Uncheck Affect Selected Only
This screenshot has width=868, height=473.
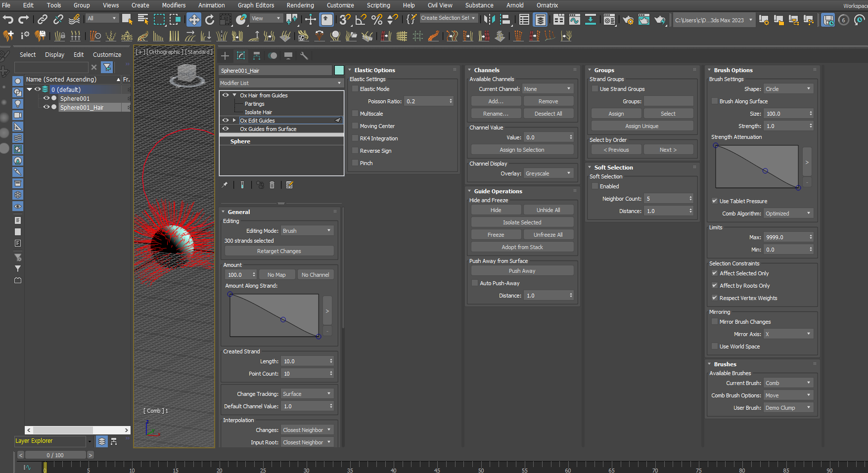coord(714,273)
